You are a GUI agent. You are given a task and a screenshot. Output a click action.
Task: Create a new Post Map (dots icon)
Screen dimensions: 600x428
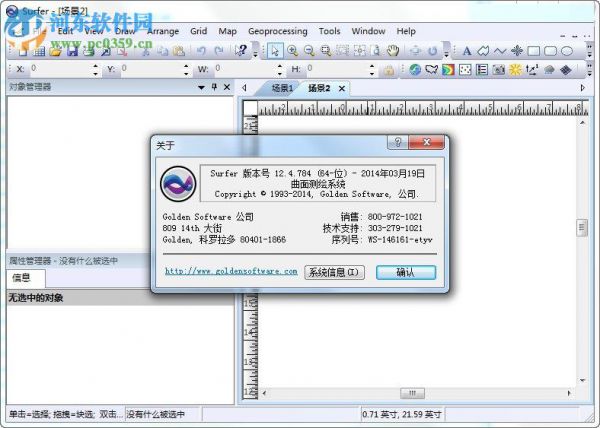[465, 70]
